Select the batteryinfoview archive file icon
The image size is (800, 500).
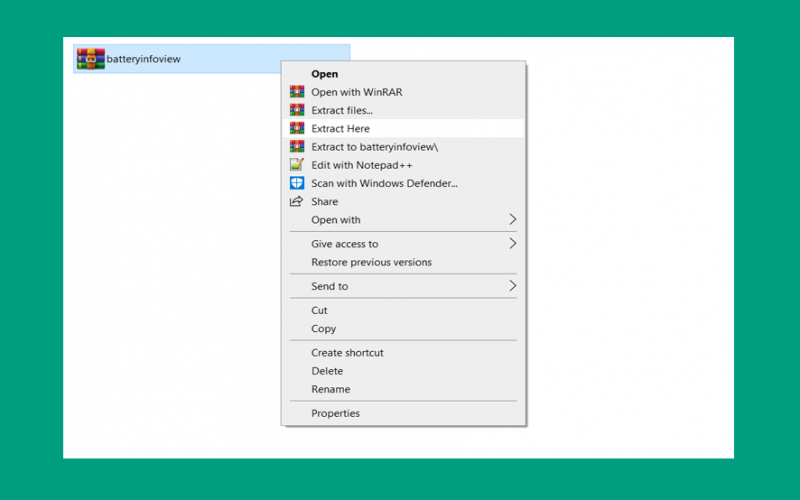click(x=91, y=59)
